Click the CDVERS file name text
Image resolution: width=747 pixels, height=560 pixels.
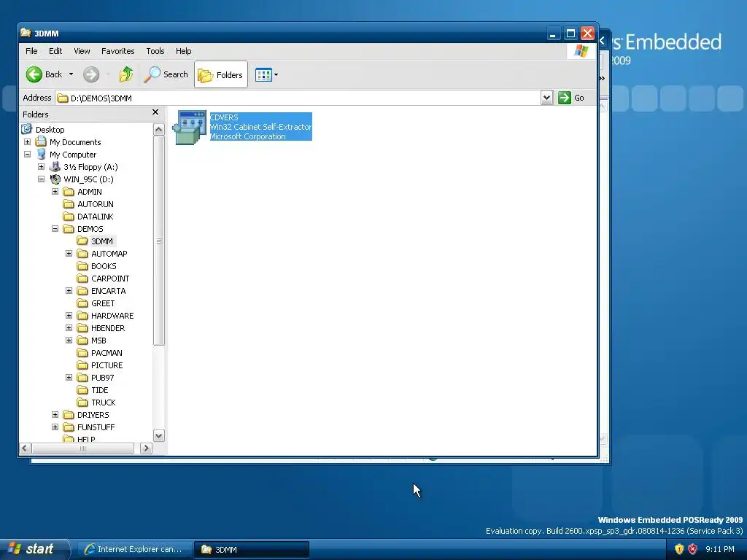pos(224,117)
